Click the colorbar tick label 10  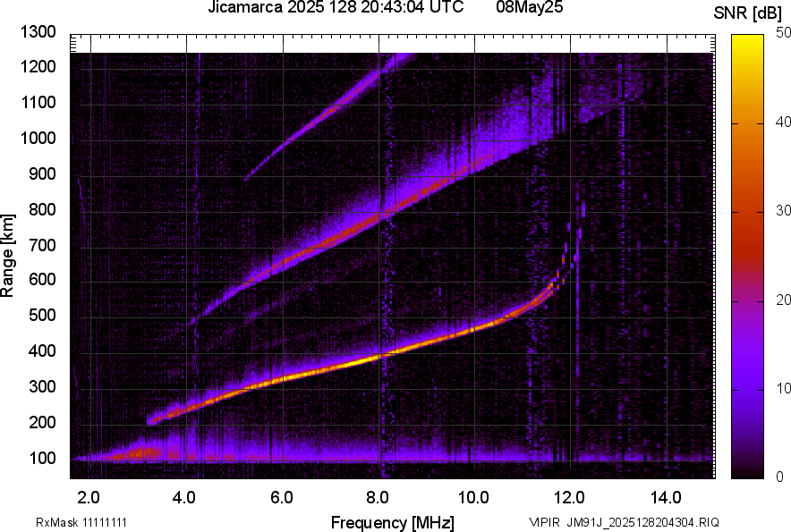[x=784, y=389]
